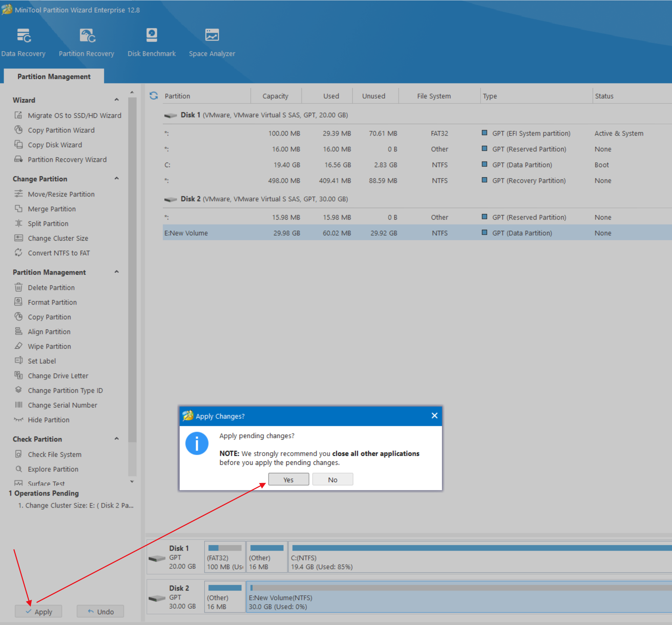672x625 pixels.
Task: Select pending operation Change Cluster Size: E:
Action: click(x=76, y=505)
